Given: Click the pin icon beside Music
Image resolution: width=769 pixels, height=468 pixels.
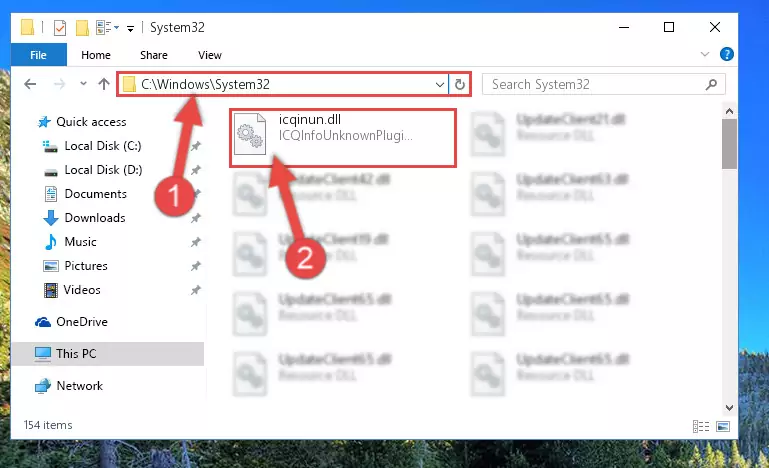Looking at the screenshot, I should (196, 242).
